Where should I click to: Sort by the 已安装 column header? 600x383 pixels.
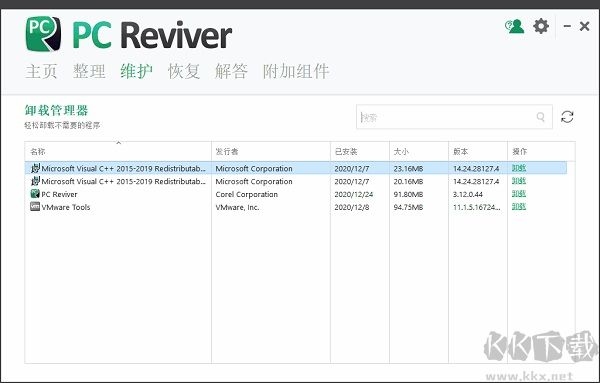pos(360,152)
